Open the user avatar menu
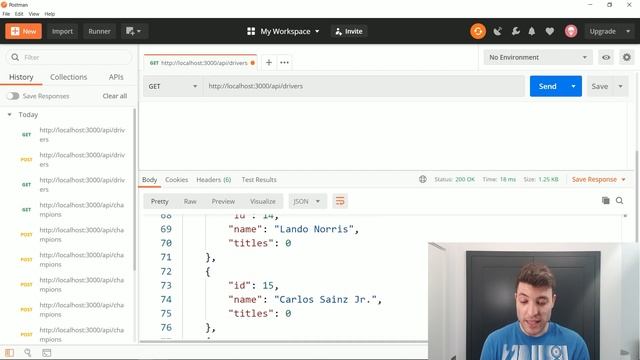 pos(571,31)
